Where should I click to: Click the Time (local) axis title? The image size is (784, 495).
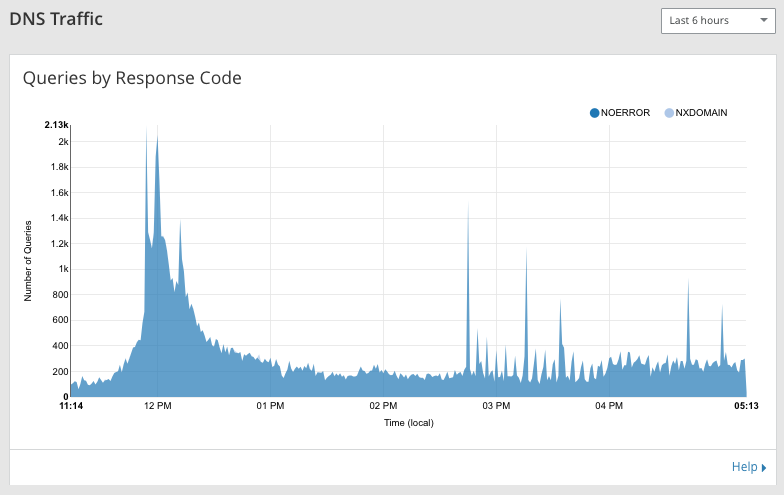click(408, 423)
